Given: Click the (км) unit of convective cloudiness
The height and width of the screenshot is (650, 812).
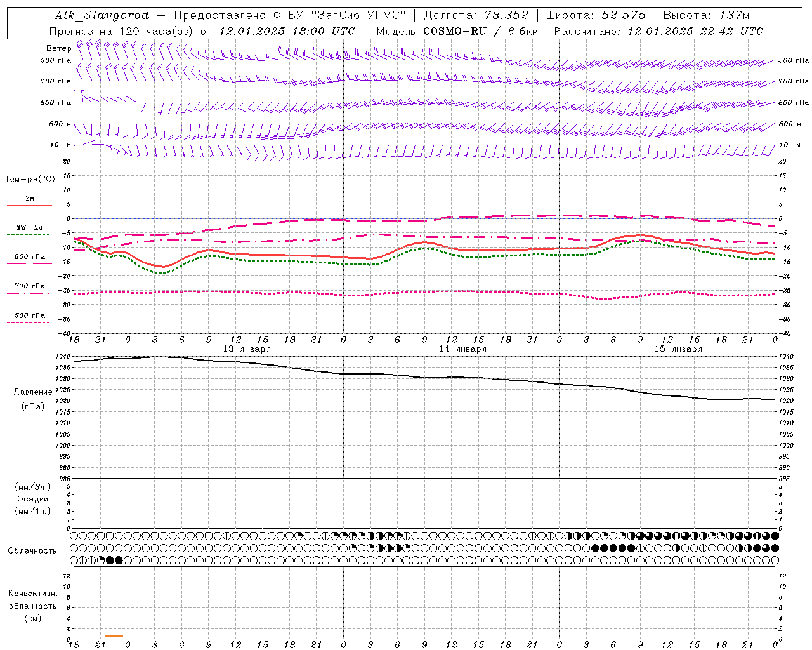Looking at the screenshot, I should coord(32,618).
